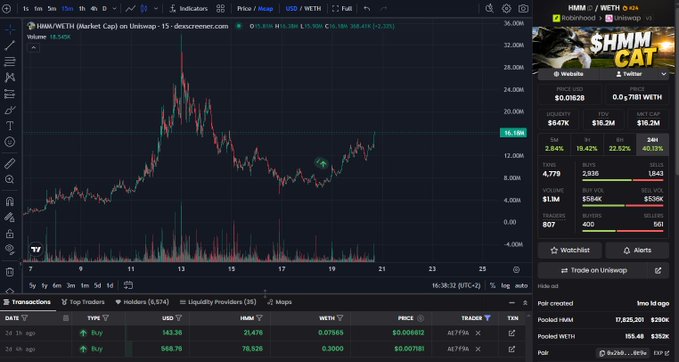Select the 1H stats tab
The width and height of the screenshot is (679, 362).
coord(587,145)
